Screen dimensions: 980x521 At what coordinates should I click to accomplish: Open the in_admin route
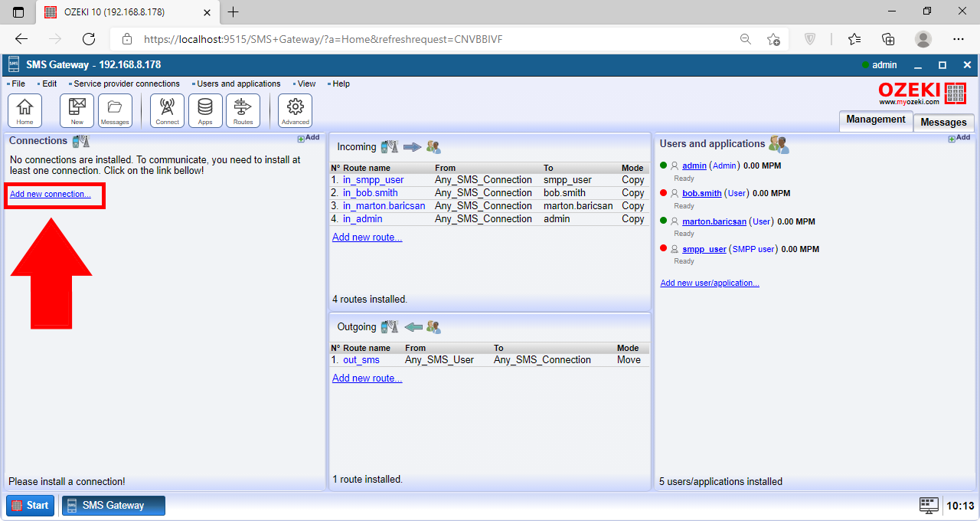[362, 219]
